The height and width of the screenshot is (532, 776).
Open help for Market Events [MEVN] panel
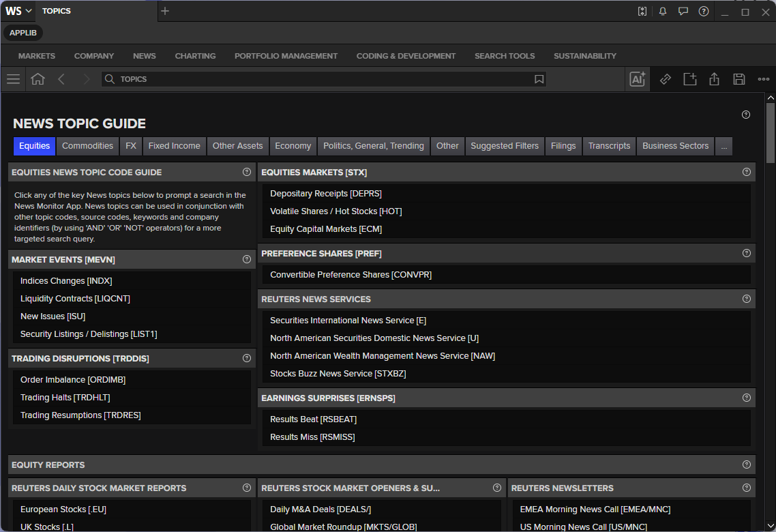[x=246, y=259]
